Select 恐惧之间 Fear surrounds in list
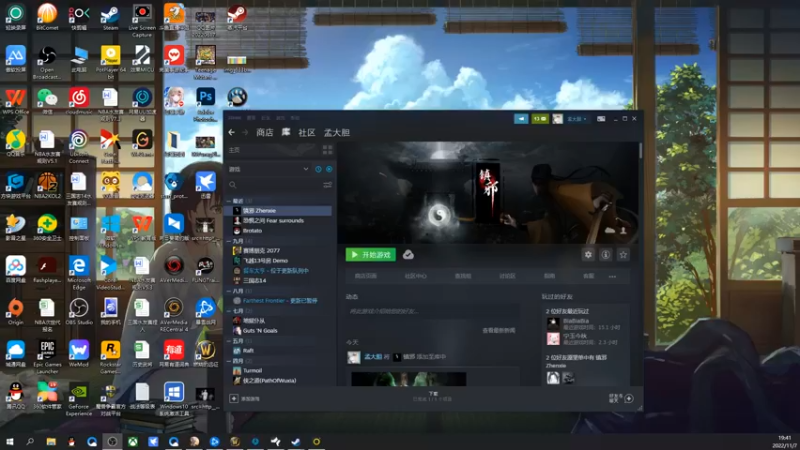 tap(273, 220)
